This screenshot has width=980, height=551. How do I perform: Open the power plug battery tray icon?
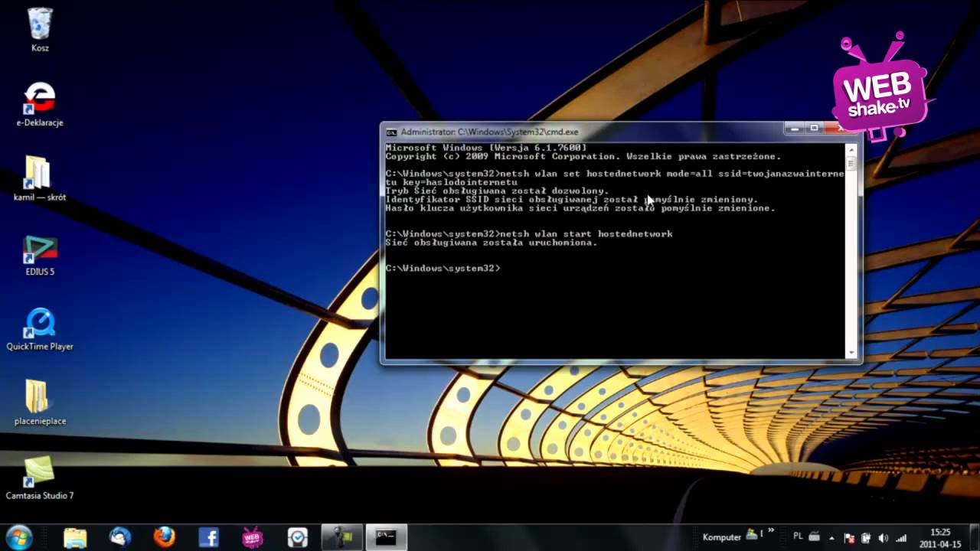click(x=867, y=538)
